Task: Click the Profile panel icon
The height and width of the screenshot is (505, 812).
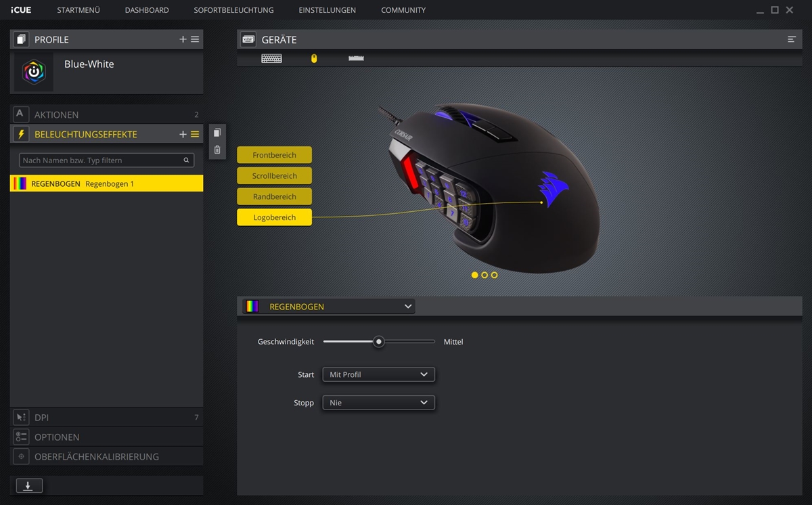Action: click(20, 39)
